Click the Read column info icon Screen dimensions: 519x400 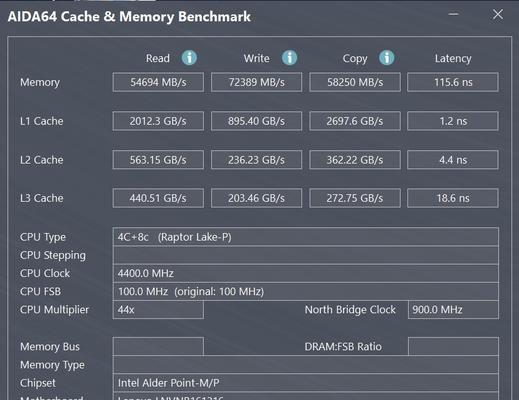[189, 58]
